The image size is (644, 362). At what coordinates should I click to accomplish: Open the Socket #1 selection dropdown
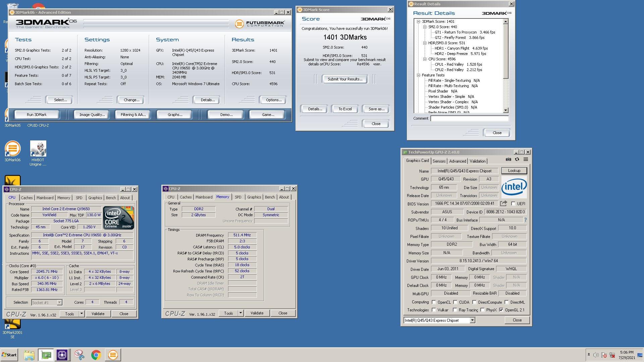59,302
